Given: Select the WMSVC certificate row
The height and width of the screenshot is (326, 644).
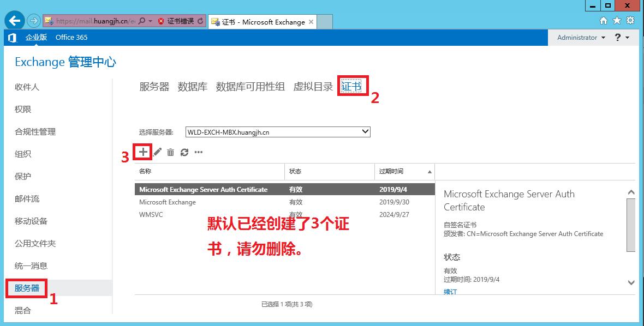Looking at the screenshot, I should [285, 214].
